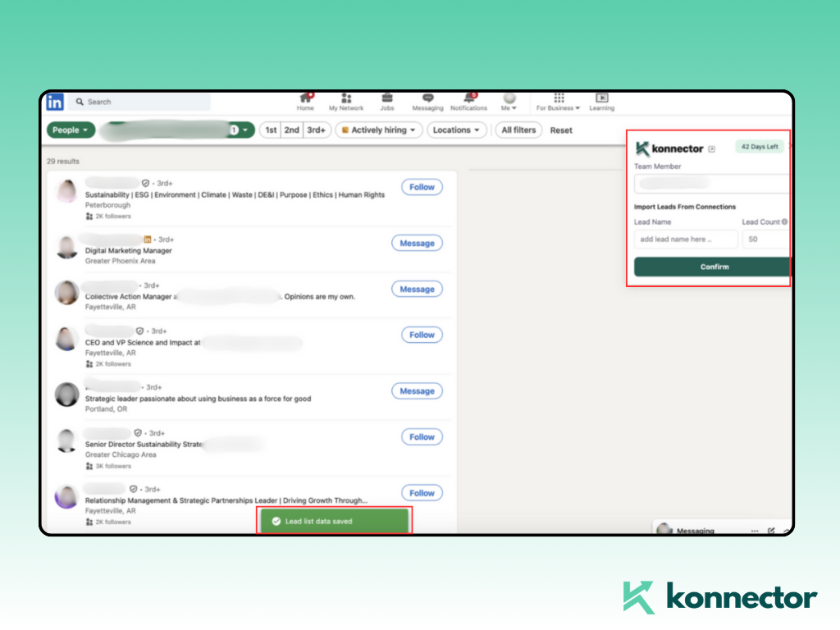The width and height of the screenshot is (840, 630).
Task: Follow the Sustainability ESG Peterborough person
Action: [422, 187]
